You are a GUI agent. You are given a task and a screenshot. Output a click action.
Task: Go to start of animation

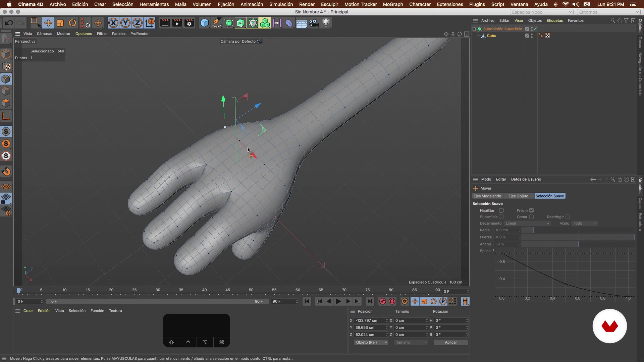(x=307, y=301)
